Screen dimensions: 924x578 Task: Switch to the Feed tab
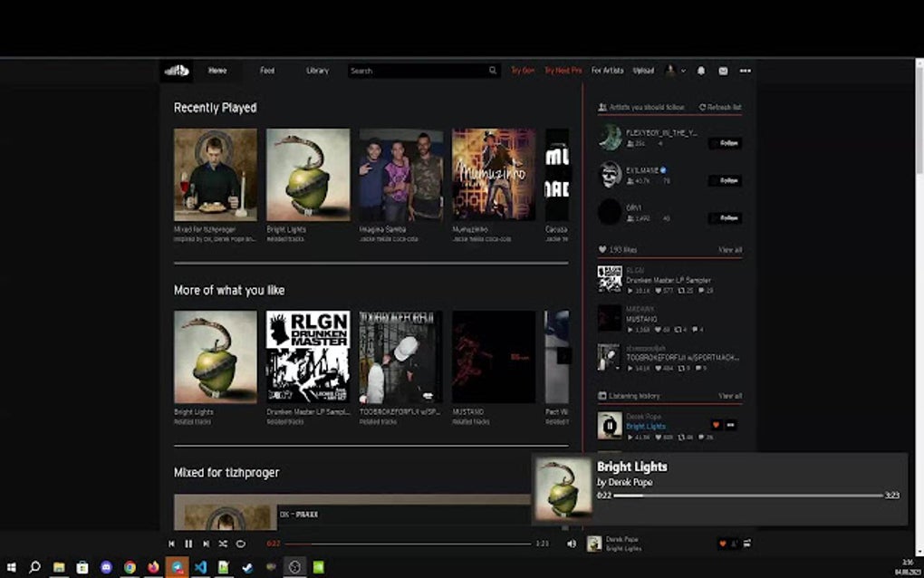(267, 70)
